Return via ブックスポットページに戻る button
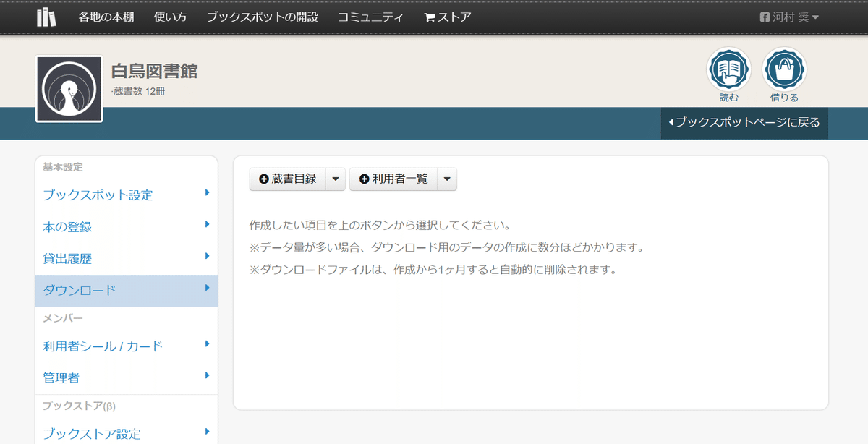Screen dimensions: 868x444 (x=744, y=122)
